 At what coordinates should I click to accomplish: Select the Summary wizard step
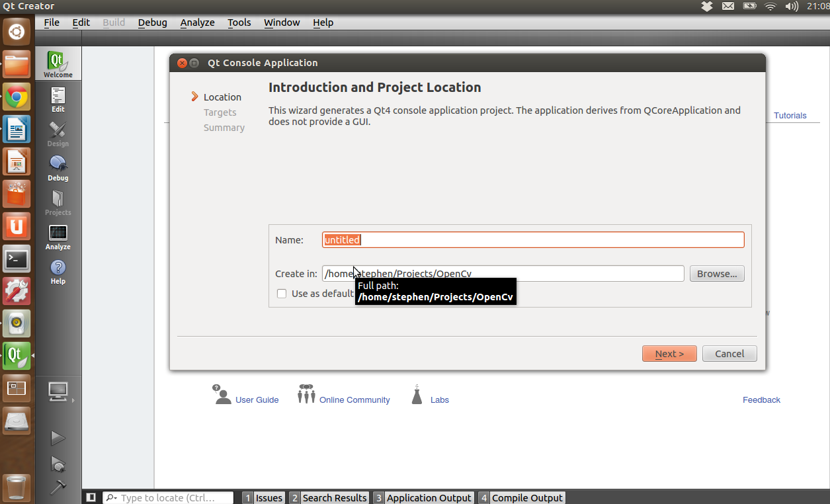coord(224,128)
